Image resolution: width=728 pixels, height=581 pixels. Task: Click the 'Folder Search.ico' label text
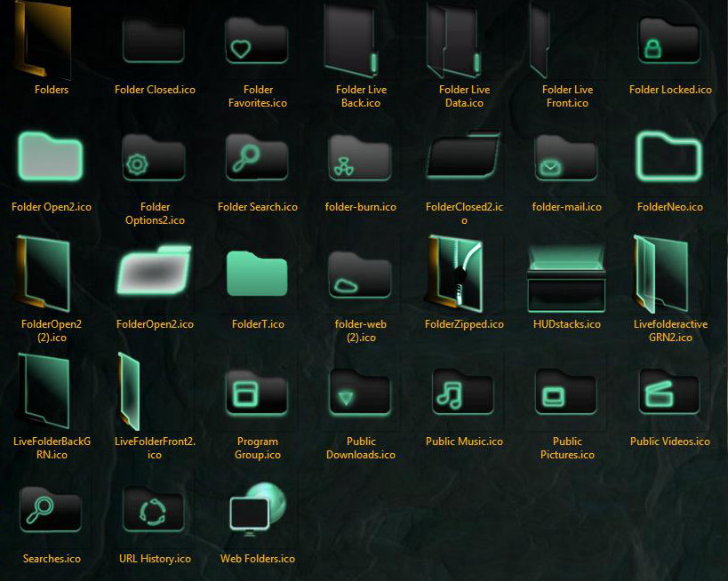258,207
